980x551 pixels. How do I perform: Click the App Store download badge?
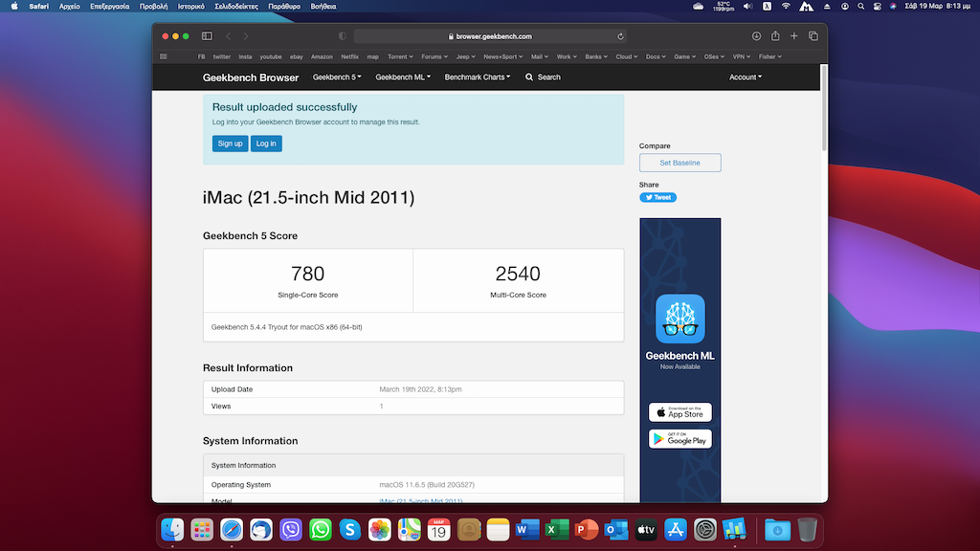680,412
